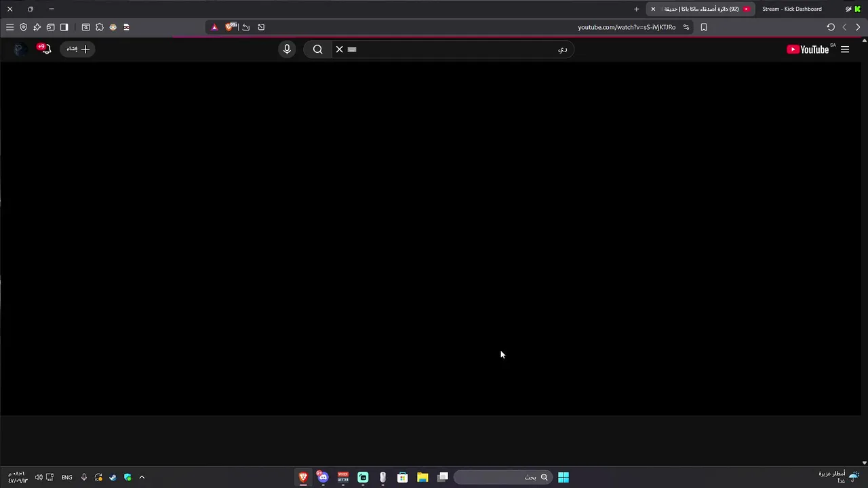Open the Brave wallet icon

(x=50, y=27)
